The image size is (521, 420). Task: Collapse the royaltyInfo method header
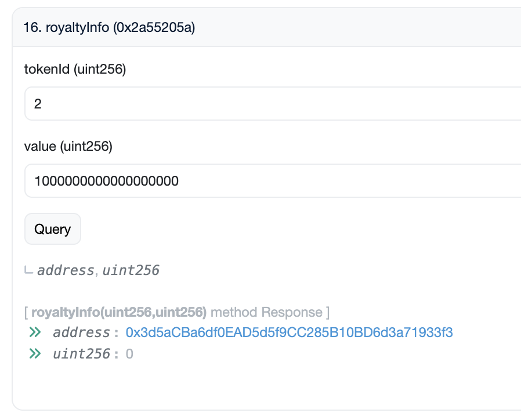coord(267,28)
